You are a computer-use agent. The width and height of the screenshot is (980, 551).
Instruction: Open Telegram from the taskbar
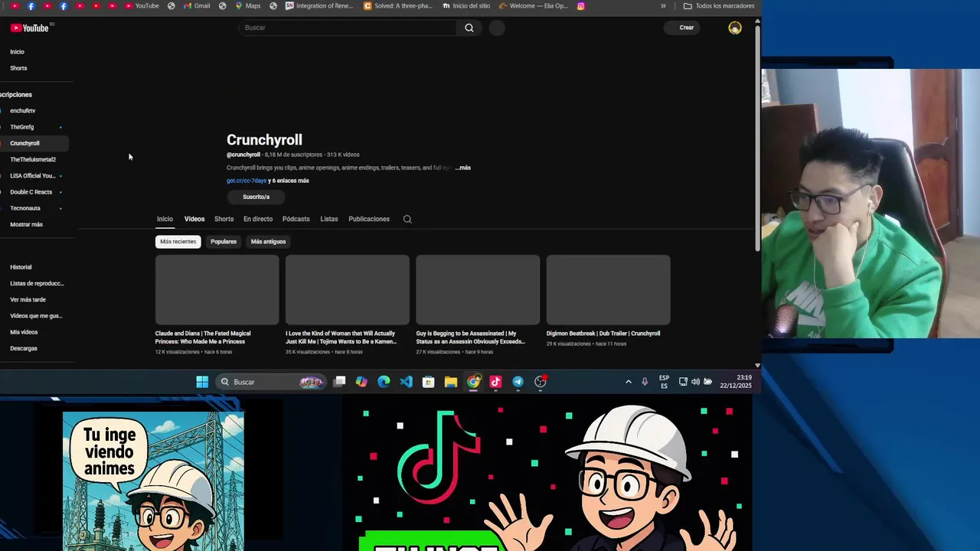pyautogui.click(x=518, y=382)
